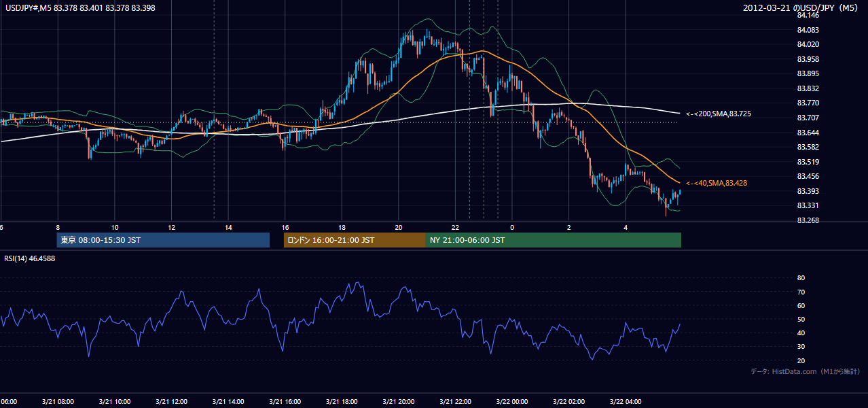This screenshot has width=868, height=408.
Task: Click hour label 16 under price chart
Action: 285,228
